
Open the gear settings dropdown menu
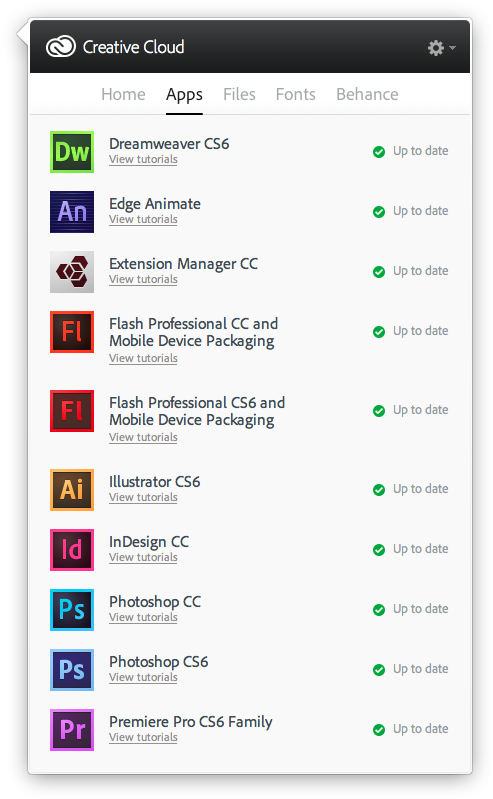441,48
